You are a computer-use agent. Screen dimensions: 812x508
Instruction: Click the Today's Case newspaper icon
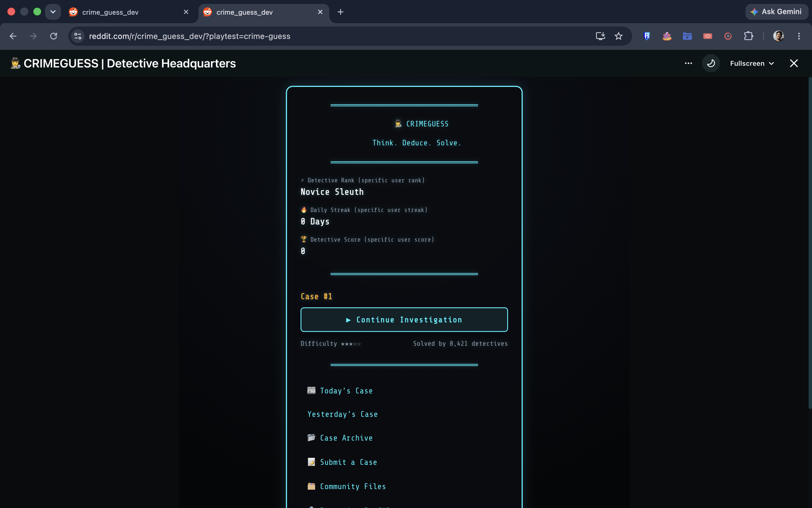point(311,390)
